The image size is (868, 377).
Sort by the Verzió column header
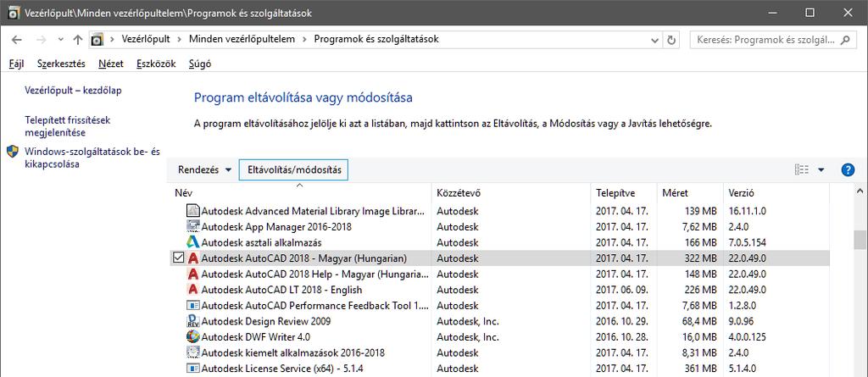click(x=776, y=193)
